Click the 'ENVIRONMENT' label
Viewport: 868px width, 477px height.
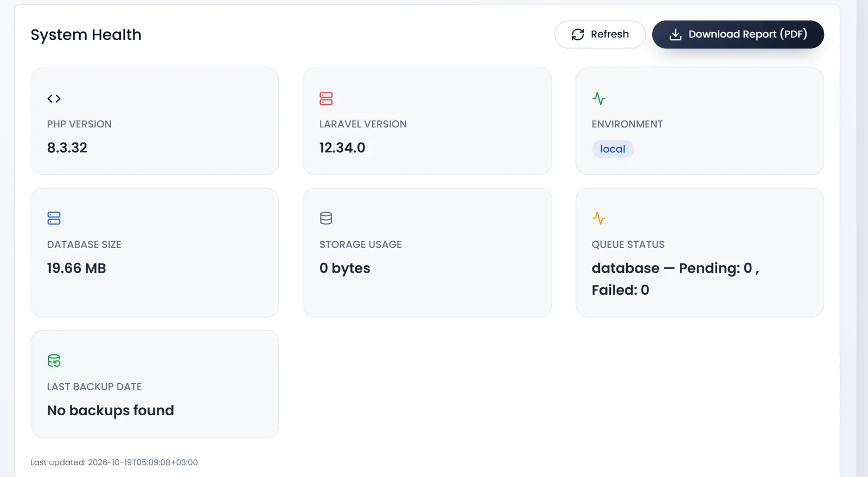627,124
